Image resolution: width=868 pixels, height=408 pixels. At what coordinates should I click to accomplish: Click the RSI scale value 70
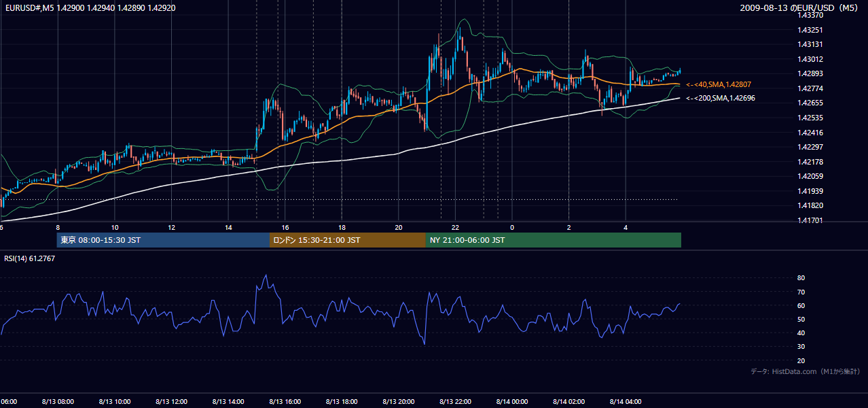click(801, 292)
